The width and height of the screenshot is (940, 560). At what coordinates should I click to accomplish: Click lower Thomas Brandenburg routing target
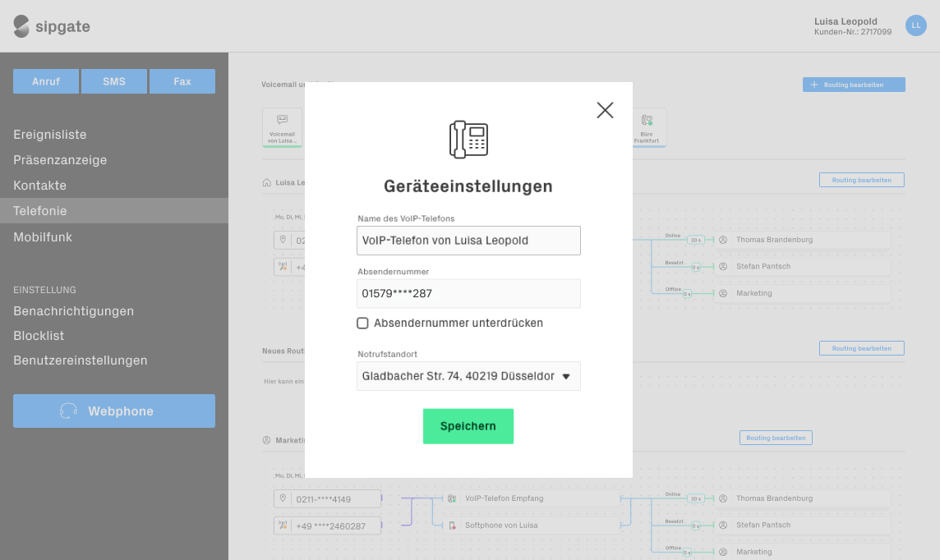point(802,498)
